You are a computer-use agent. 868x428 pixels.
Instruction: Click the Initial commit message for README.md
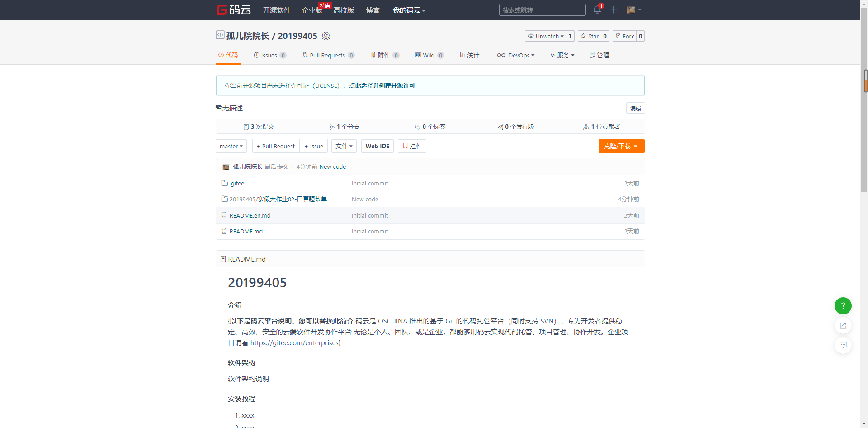coord(370,231)
